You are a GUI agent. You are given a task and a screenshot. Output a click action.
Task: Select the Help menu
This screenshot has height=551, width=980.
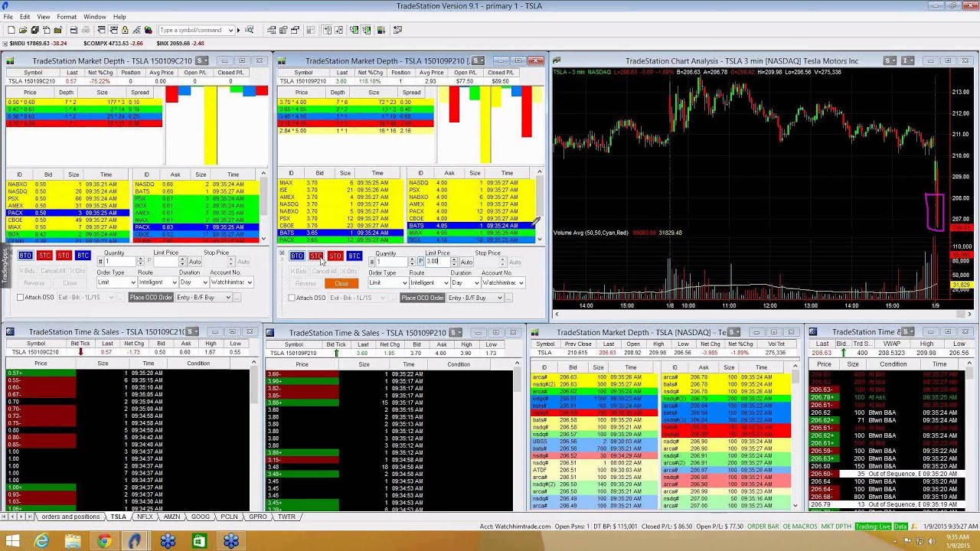[x=119, y=16]
